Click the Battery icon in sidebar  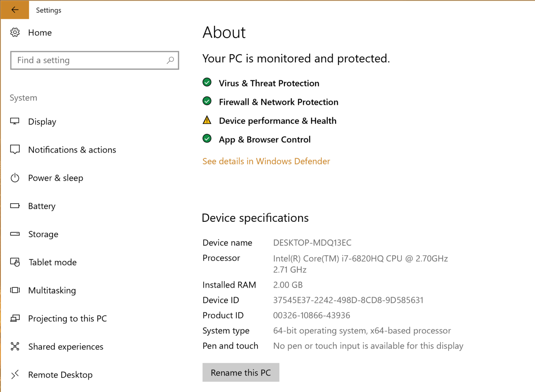coord(15,206)
